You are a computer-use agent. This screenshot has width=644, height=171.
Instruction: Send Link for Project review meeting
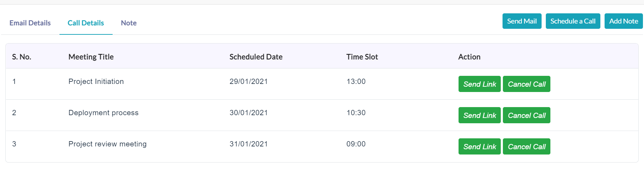(480, 146)
